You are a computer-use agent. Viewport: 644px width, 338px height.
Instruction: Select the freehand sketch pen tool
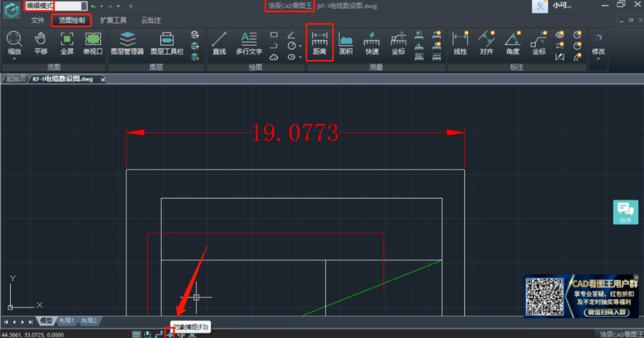(291, 36)
